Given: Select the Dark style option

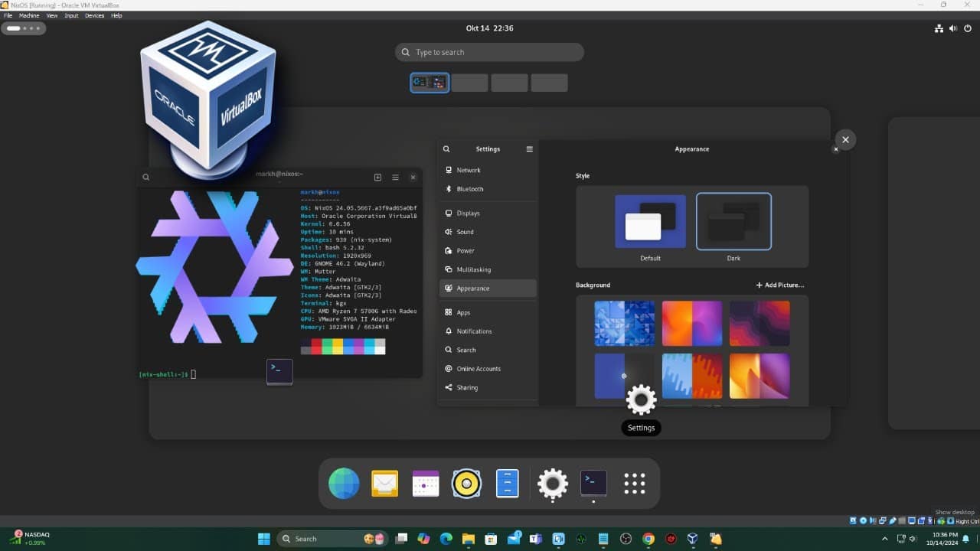Looking at the screenshot, I should (733, 221).
